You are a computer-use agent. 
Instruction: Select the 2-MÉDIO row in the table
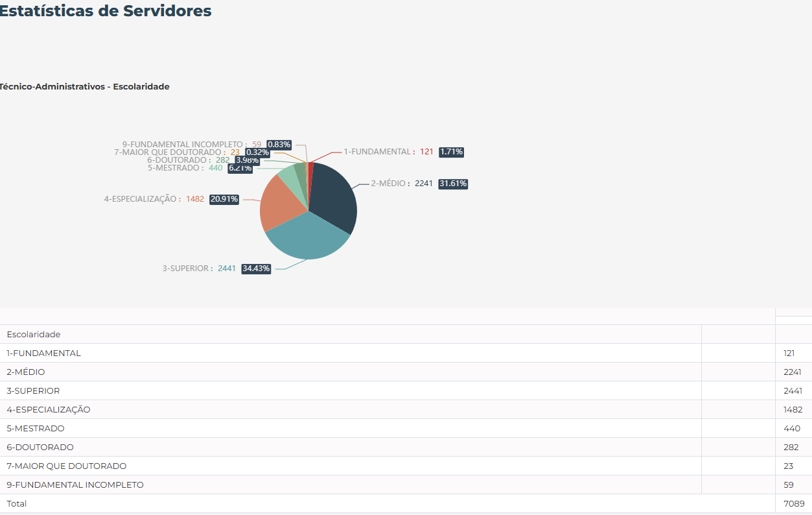click(x=26, y=372)
